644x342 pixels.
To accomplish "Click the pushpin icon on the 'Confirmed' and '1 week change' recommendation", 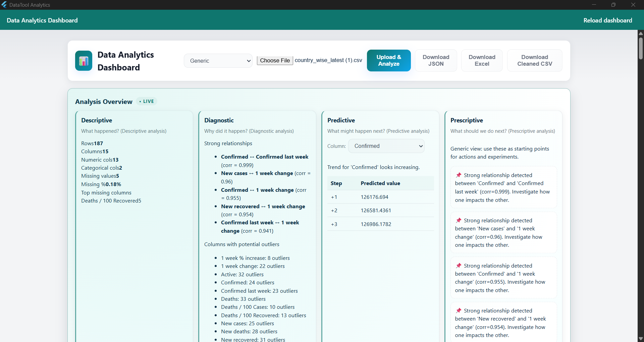I will coord(459,266).
